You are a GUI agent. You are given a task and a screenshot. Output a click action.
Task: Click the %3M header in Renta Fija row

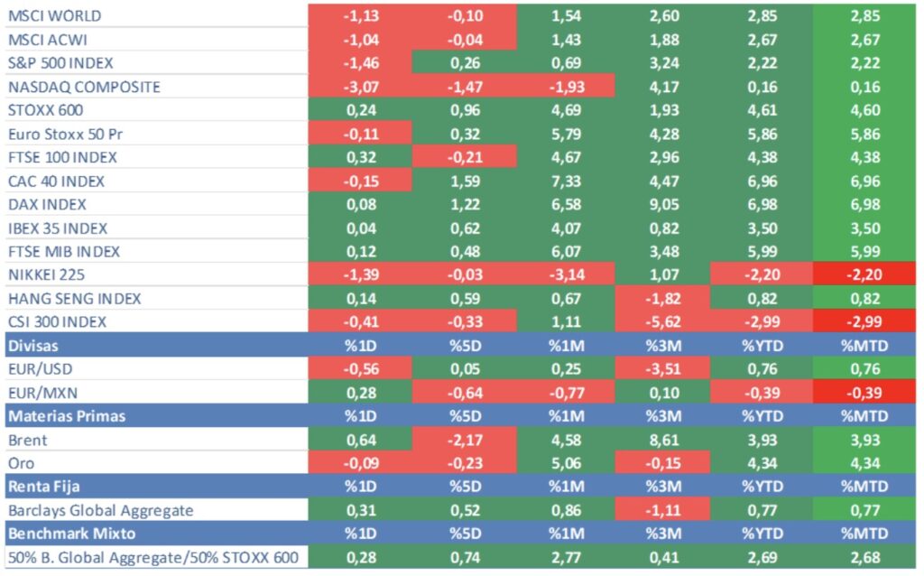(663, 487)
